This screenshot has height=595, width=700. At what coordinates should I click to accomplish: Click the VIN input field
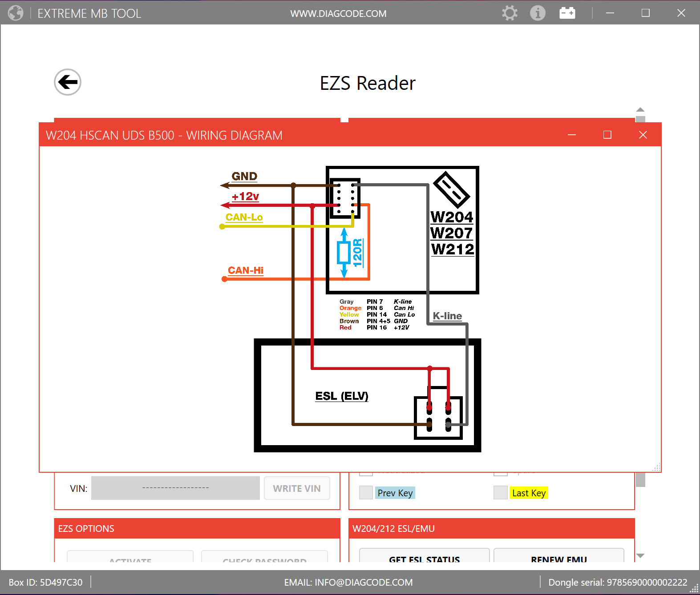pos(175,488)
